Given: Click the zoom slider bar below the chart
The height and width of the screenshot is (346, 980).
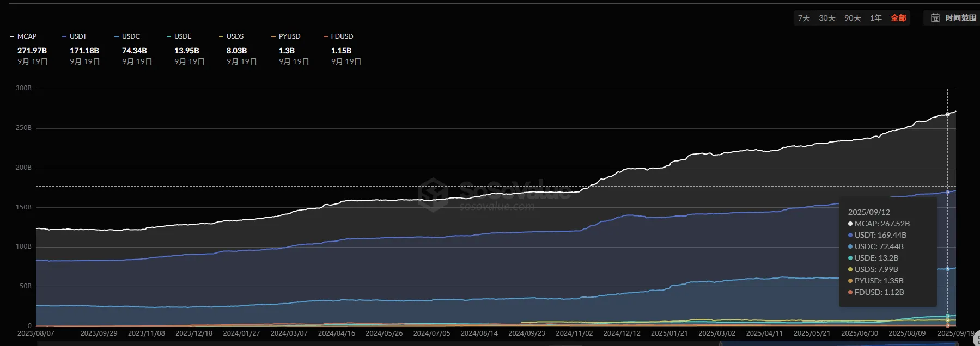Looking at the screenshot, I should [x=490, y=343].
